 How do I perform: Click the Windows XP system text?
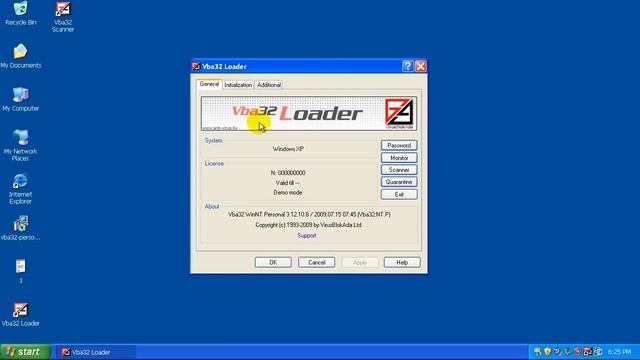[x=288, y=149]
